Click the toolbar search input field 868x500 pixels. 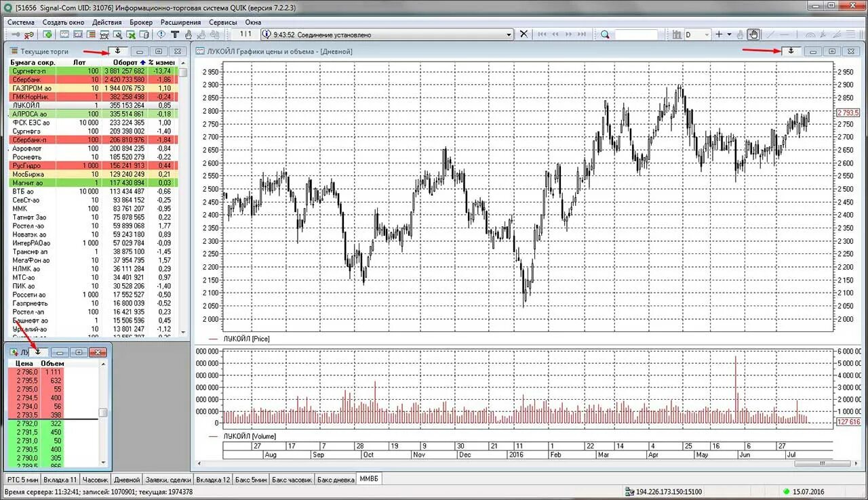pyautogui.click(x=636, y=34)
